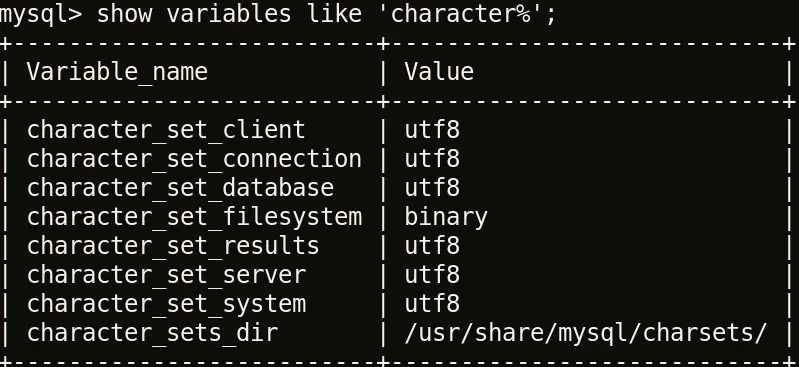Screen dimensions: 799x367
Task: Click utf8 value of character_set_system
Action: point(432,304)
